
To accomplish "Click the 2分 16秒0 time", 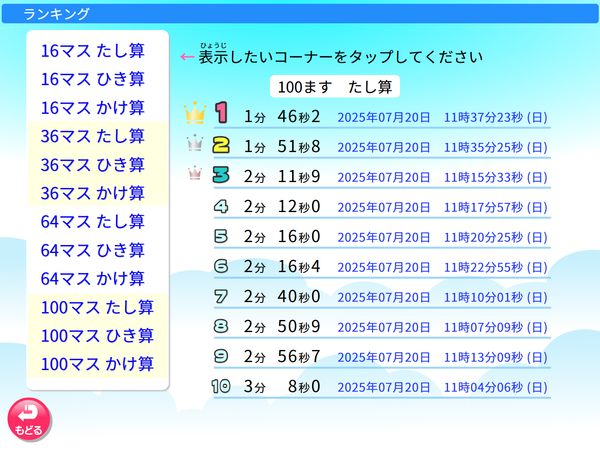I will (x=282, y=236).
